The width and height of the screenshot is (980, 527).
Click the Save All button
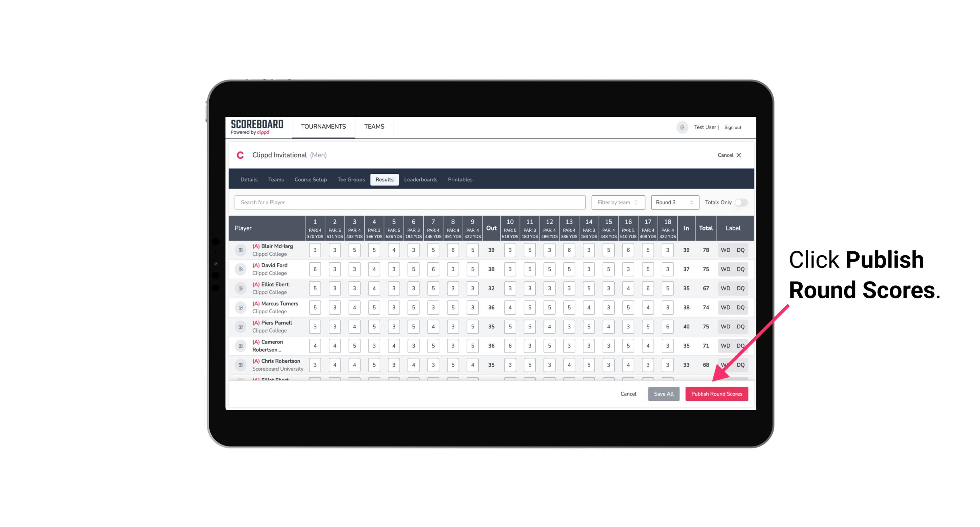pos(663,393)
